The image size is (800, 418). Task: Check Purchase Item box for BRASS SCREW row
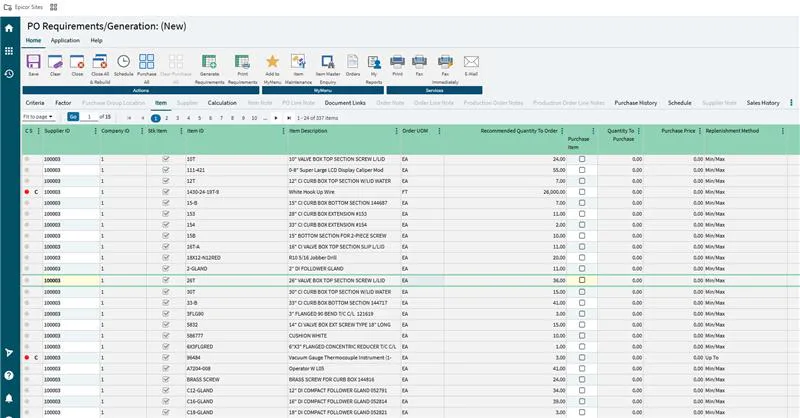coord(582,379)
